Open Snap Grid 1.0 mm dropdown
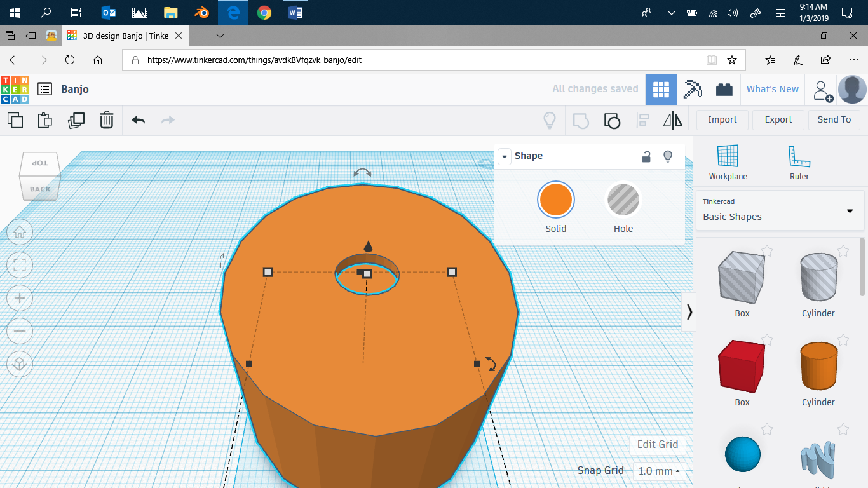868x488 pixels. [x=658, y=471]
